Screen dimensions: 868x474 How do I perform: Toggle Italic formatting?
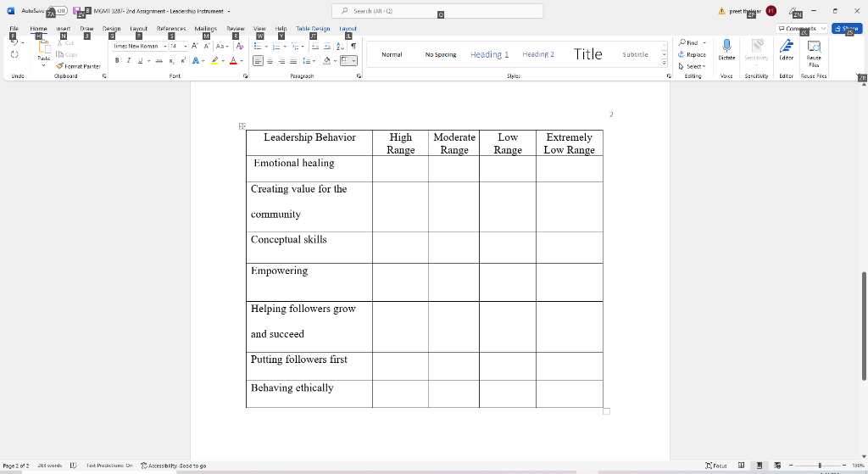click(129, 61)
